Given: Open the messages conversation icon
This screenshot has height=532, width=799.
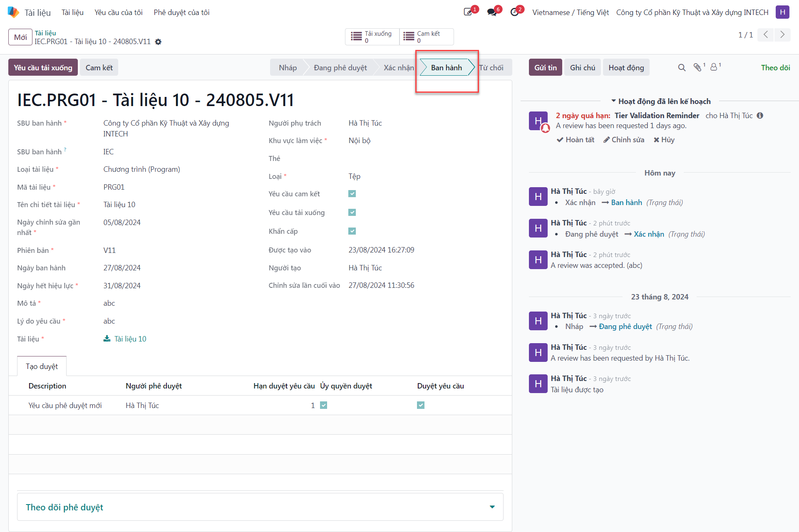Looking at the screenshot, I should [x=492, y=12].
